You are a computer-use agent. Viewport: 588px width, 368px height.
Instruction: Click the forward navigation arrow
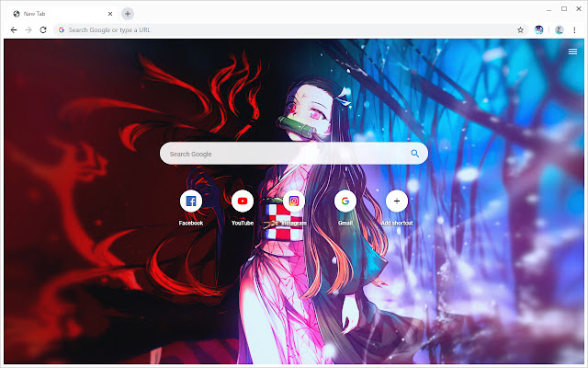(x=28, y=29)
